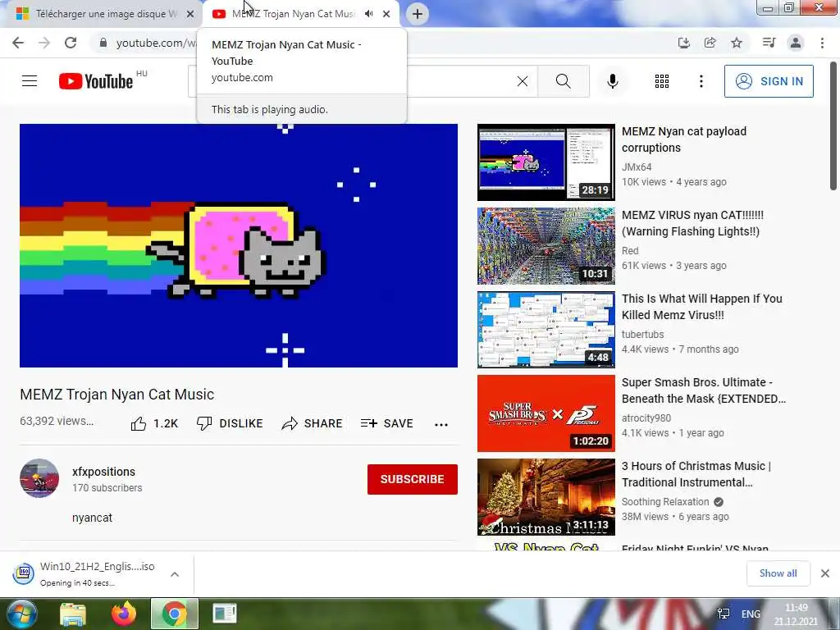
Task: Click the Win10_21H2 iso download item
Action: click(85, 573)
